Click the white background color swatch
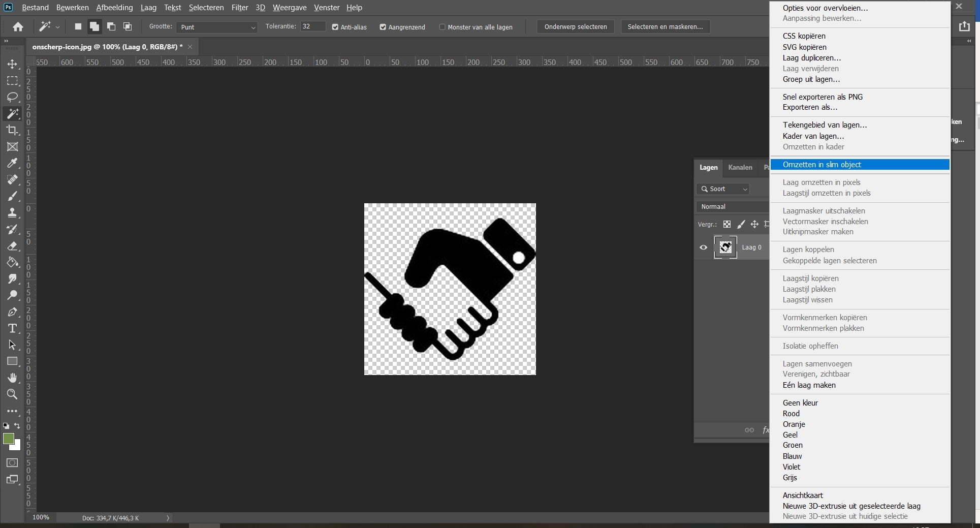This screenshot has height=528, width=980. pyautogui.click(x=18, y=447)
